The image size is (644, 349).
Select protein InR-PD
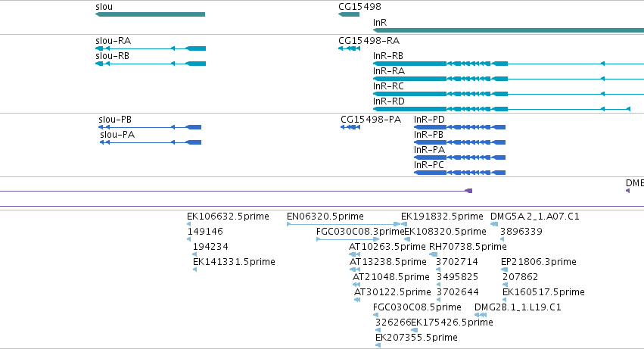[459, 127]
